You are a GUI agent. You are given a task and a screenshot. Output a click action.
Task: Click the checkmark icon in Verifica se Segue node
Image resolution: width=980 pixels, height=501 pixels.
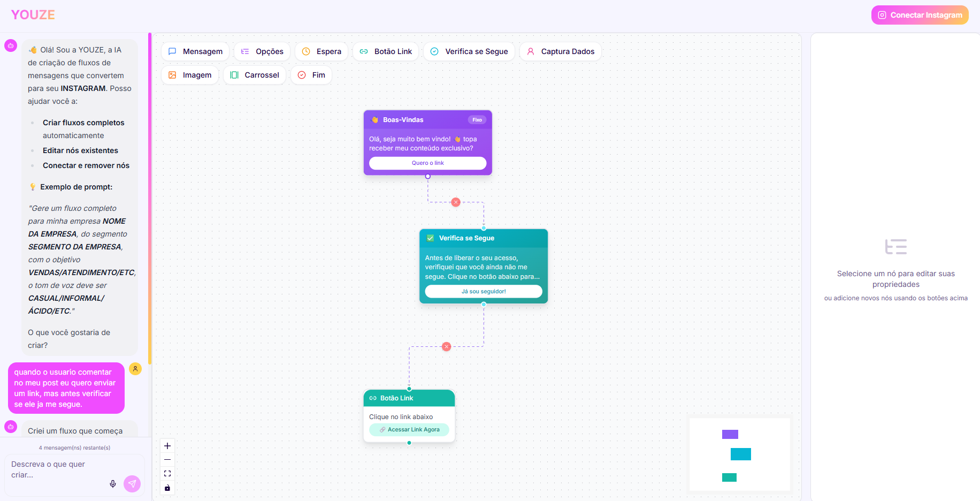coord(431,238)
